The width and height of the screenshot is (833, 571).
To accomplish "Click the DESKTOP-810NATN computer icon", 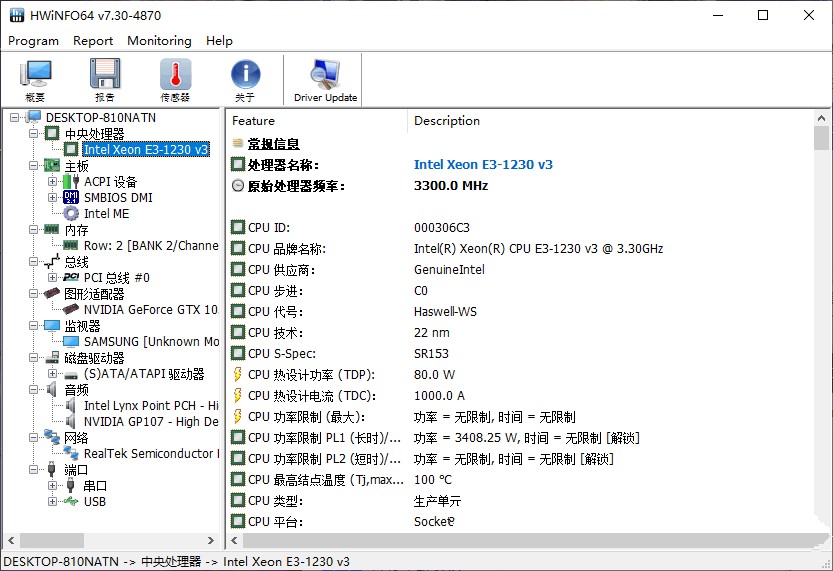I will tap(33, 117).
